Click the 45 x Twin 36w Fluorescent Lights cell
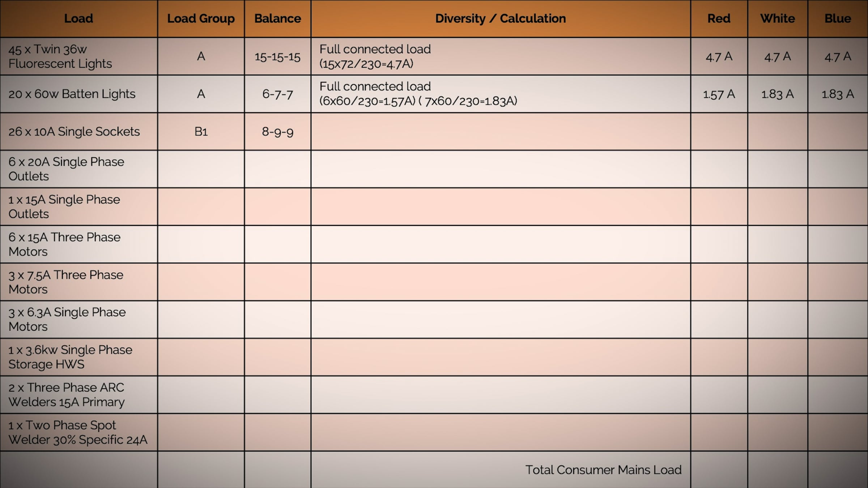This screenshot has width=868, height=488. 79,57
